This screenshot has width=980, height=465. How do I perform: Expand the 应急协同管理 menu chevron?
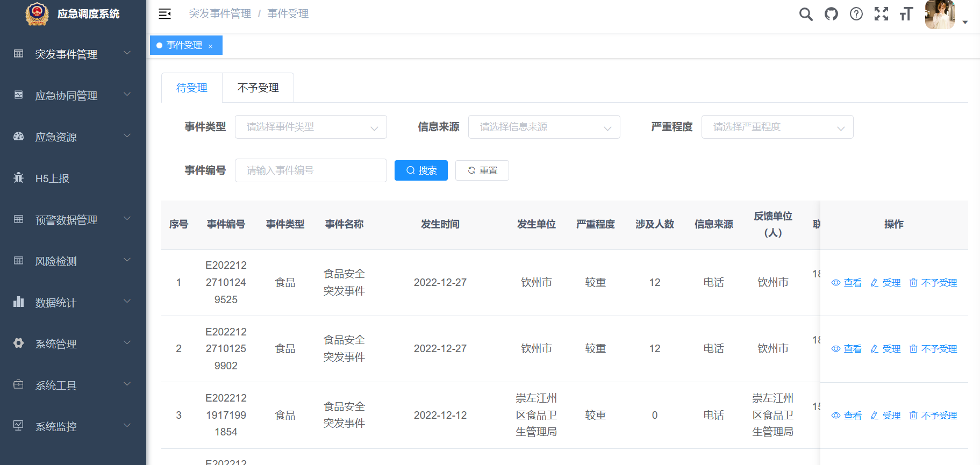(127, 95)
